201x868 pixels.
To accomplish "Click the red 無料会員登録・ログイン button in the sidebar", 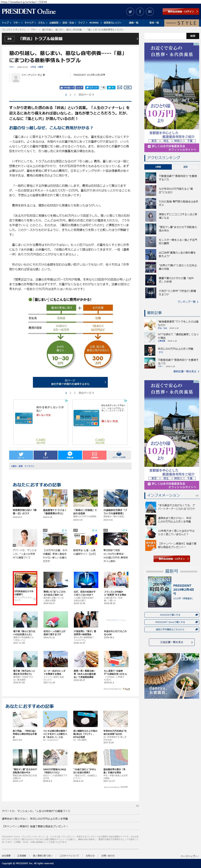I will point(172,559).
